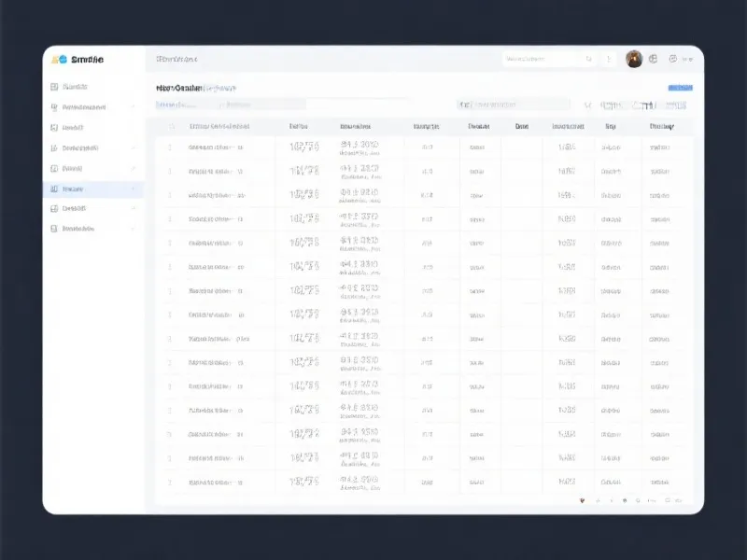Toggle the checkbox of the last table row
This screenshot has width=747, height=560.
coord(170,482)
